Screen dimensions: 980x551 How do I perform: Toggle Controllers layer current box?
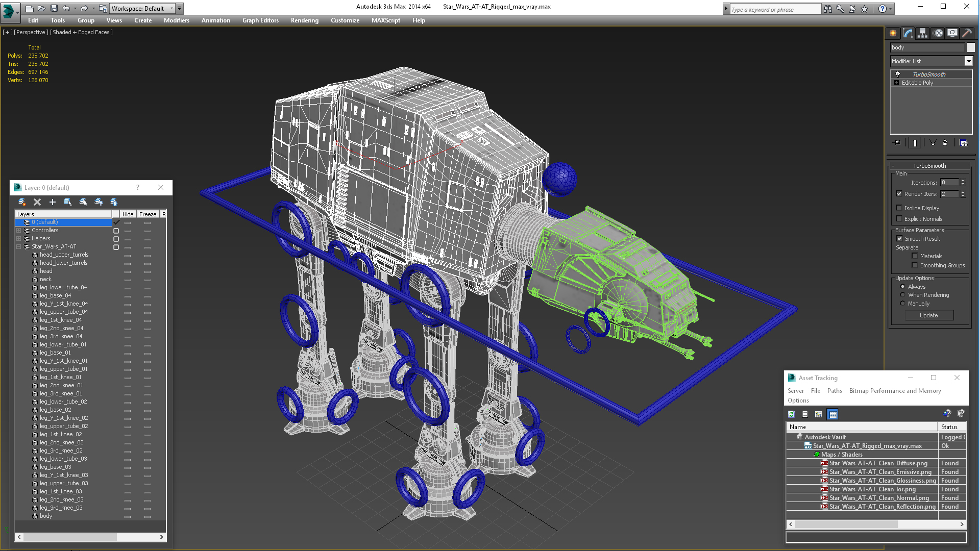(116, 231)
